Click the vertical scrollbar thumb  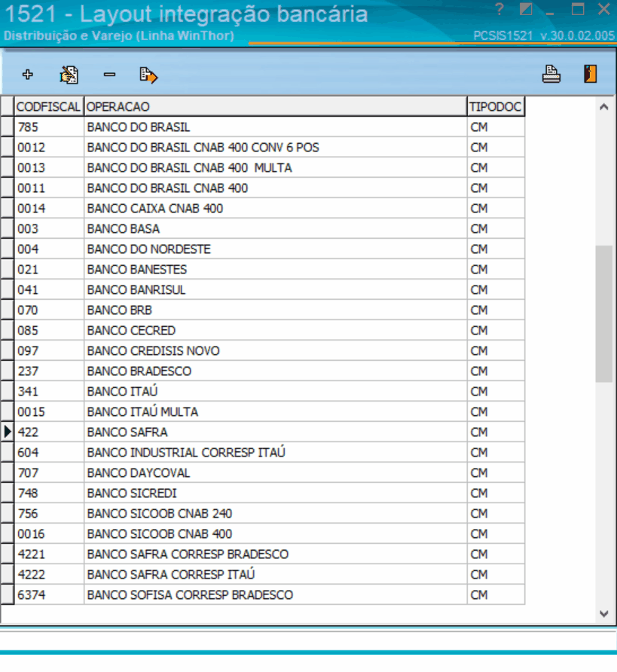pyautogui.click(x=604, y=313)
